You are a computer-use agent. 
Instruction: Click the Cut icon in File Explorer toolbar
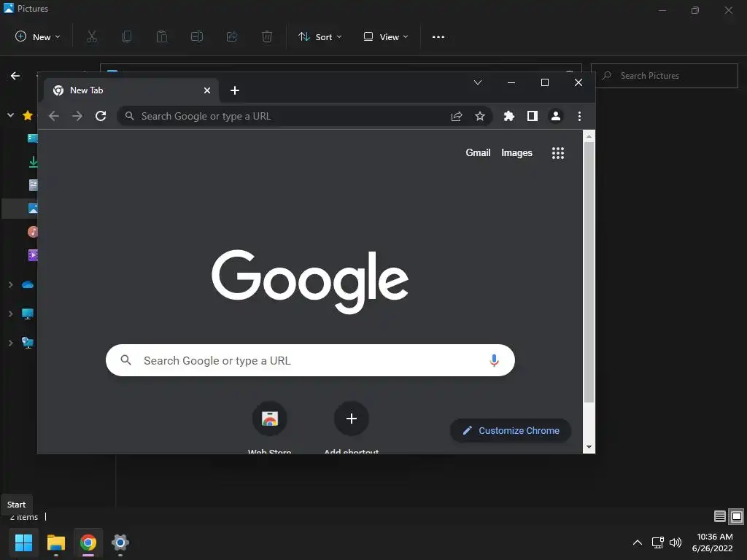(92, 36)
